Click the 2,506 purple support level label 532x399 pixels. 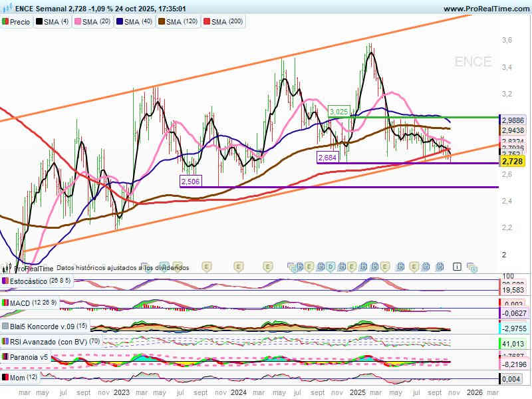pyautogui.click(x=190, y=181)
